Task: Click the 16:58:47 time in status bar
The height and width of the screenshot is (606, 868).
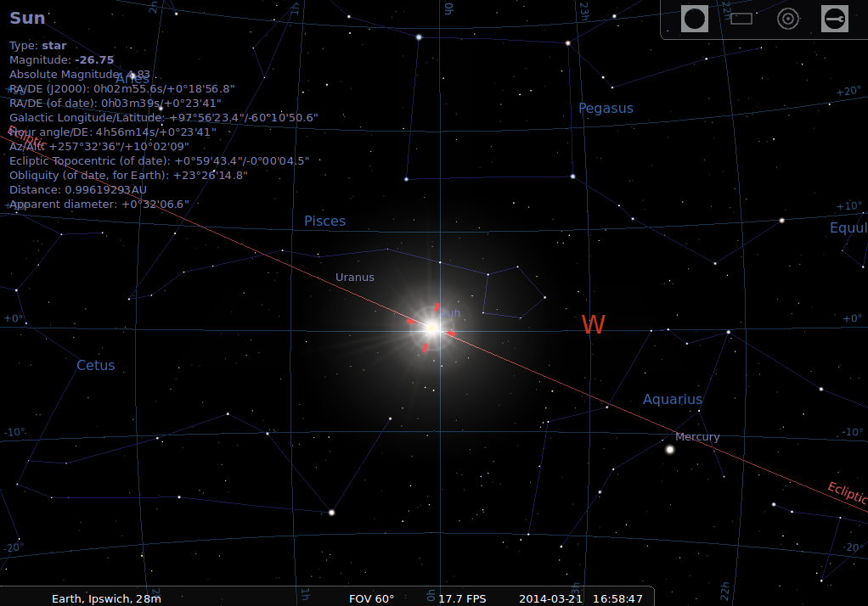Action: click(x=618, y=598)
